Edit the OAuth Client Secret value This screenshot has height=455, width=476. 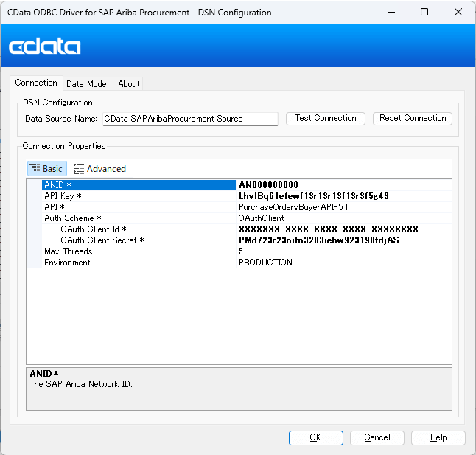[343, 240]
